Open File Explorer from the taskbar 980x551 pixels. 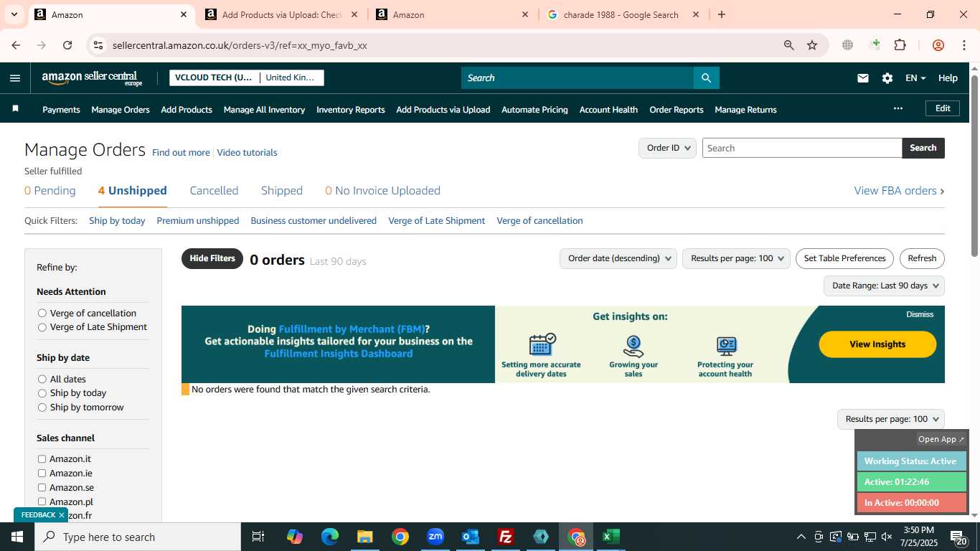click(365, 537)
